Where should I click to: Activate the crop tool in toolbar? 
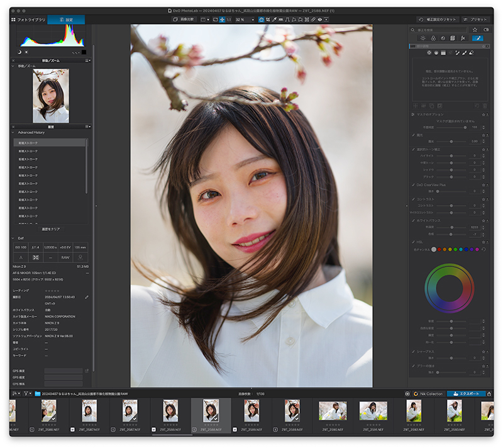[x=268, y=20]
